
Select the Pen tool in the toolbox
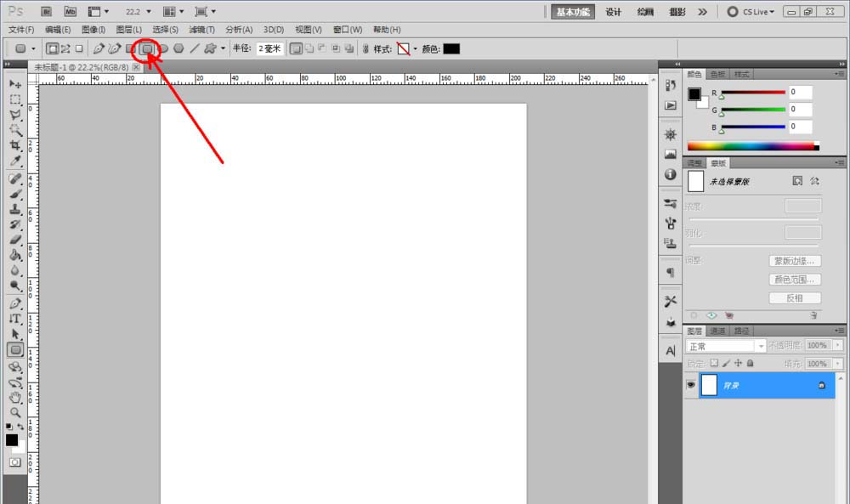coord(15,303)
